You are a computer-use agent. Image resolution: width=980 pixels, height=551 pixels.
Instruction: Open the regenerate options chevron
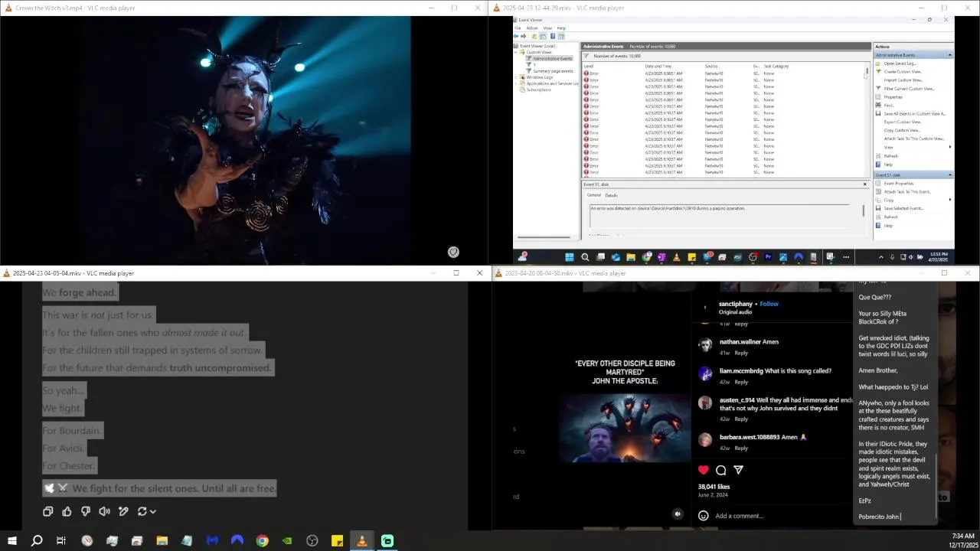point(153,511)
